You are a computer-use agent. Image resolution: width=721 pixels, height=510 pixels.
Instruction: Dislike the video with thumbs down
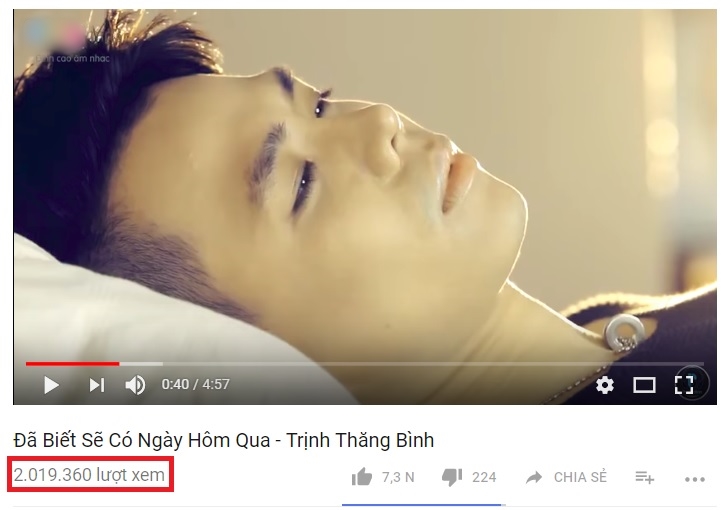452,478
